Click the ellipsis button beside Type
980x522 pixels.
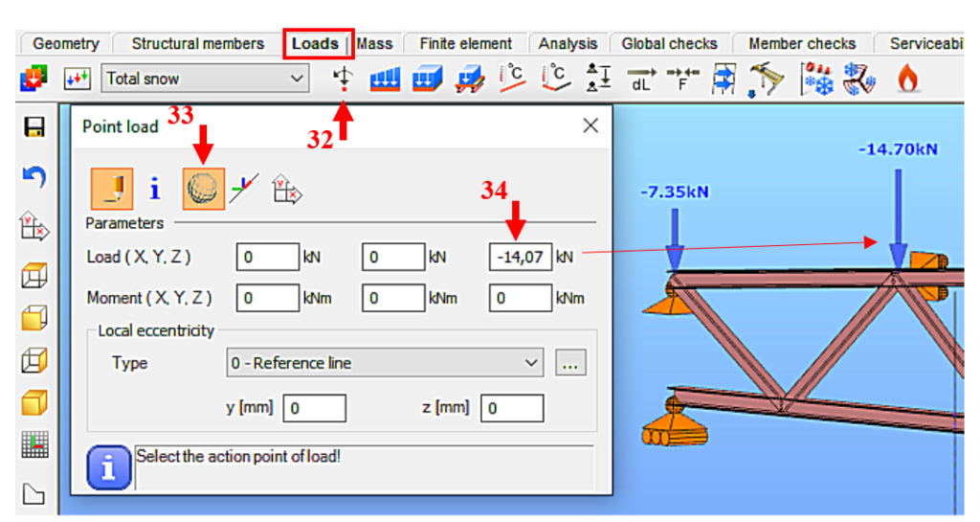(570, 363)
